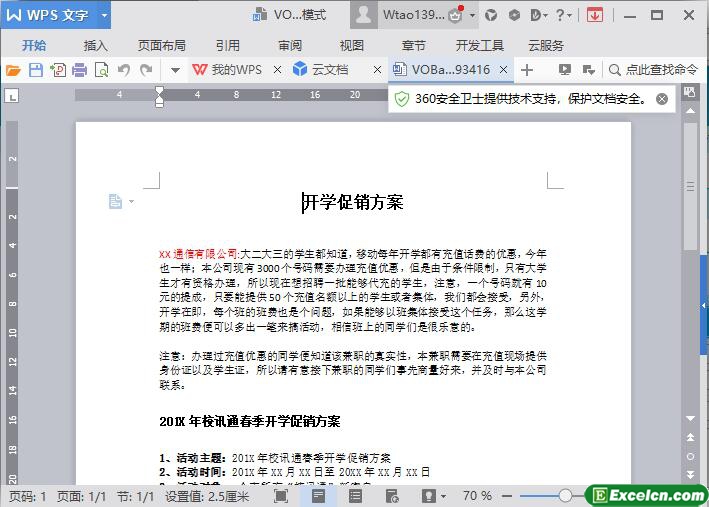Open the 页面布局 ribbon tab
Image resolution: width=709 pixels, height=507 pixels.
[161, 45]
